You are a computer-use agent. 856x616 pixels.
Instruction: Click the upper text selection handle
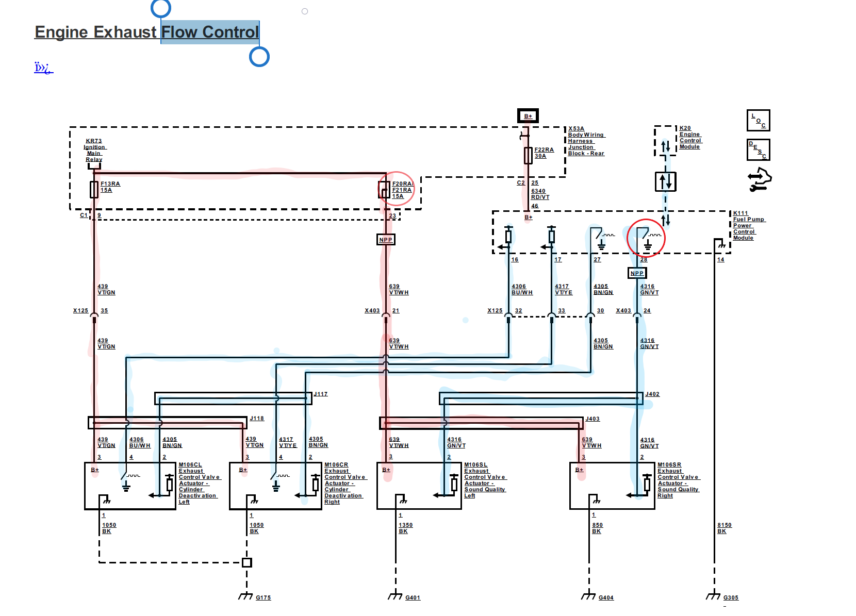[161, 8]
